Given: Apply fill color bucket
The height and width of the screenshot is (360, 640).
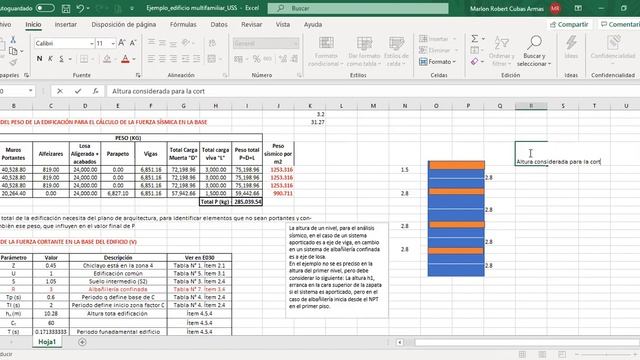Looking at the screenshot, I should [x=107, y=59].
